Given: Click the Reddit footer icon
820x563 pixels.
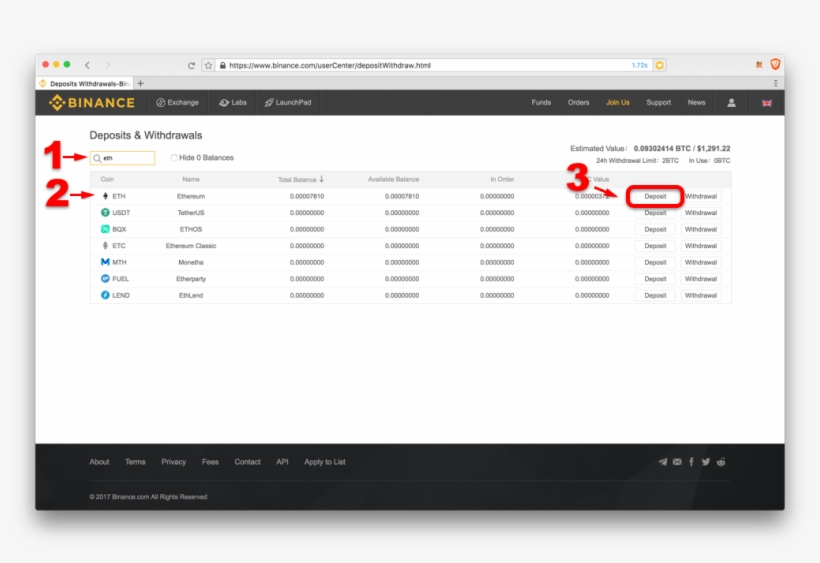Looking at the screenshot, I should pos(721,462).
